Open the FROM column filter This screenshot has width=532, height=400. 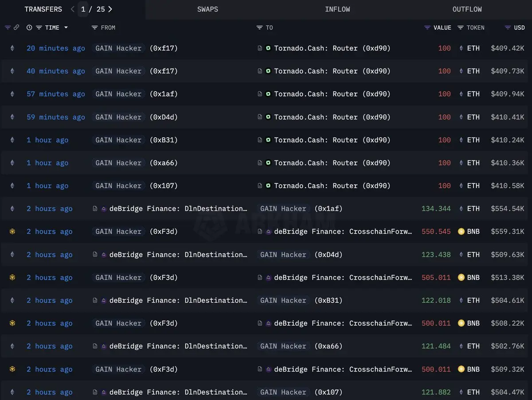94,27
